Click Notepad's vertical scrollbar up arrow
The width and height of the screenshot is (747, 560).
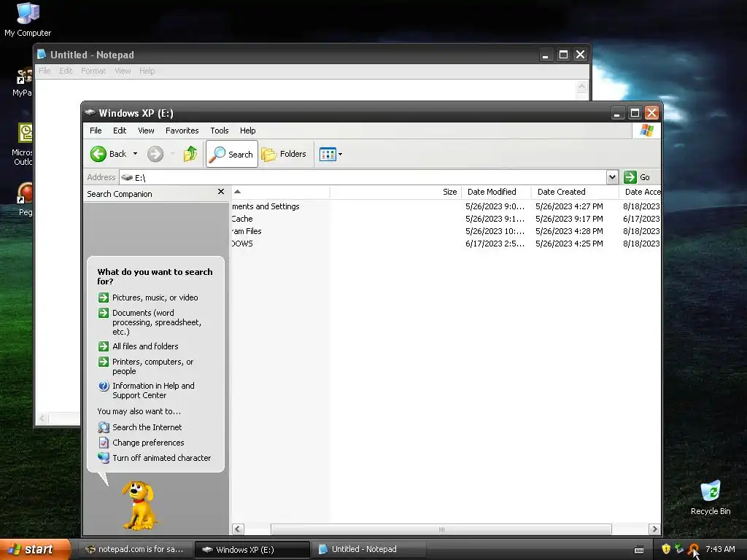581,86
